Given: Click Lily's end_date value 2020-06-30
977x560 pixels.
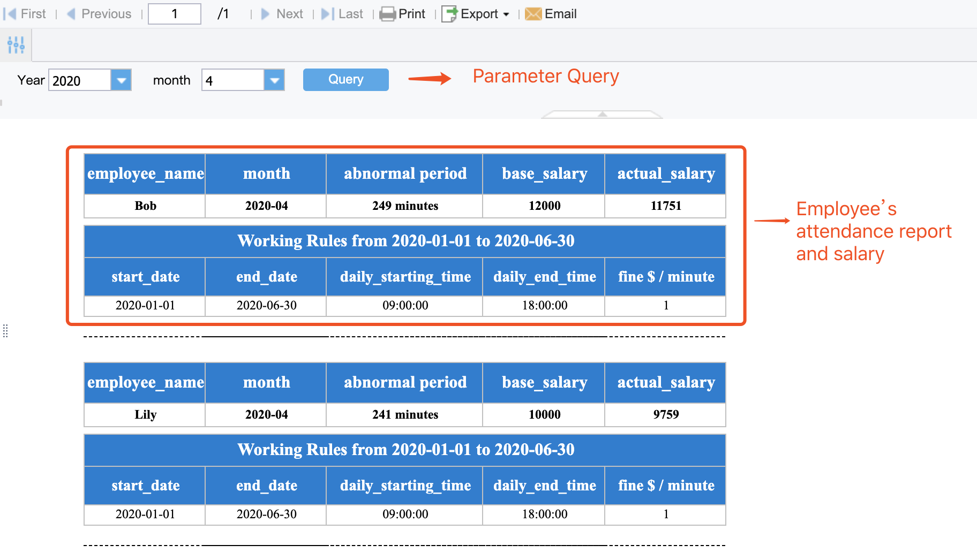Looking at the screenshot, I should [266, 514].
